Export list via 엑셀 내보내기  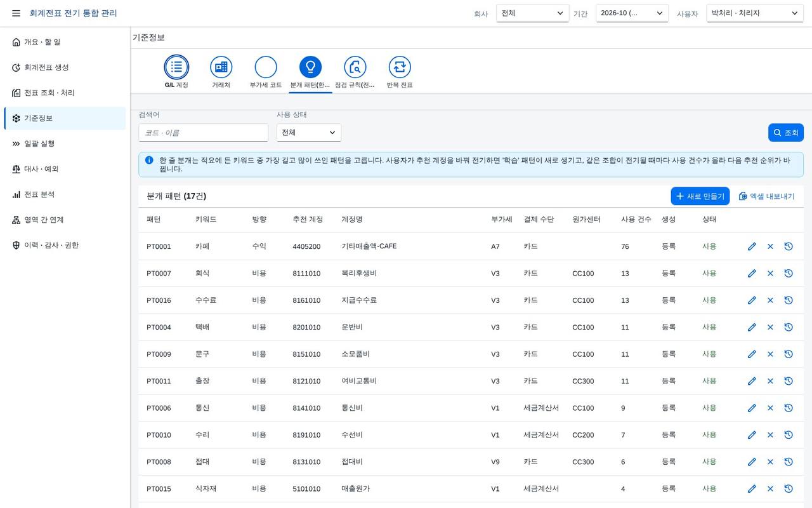pos(767,196)
